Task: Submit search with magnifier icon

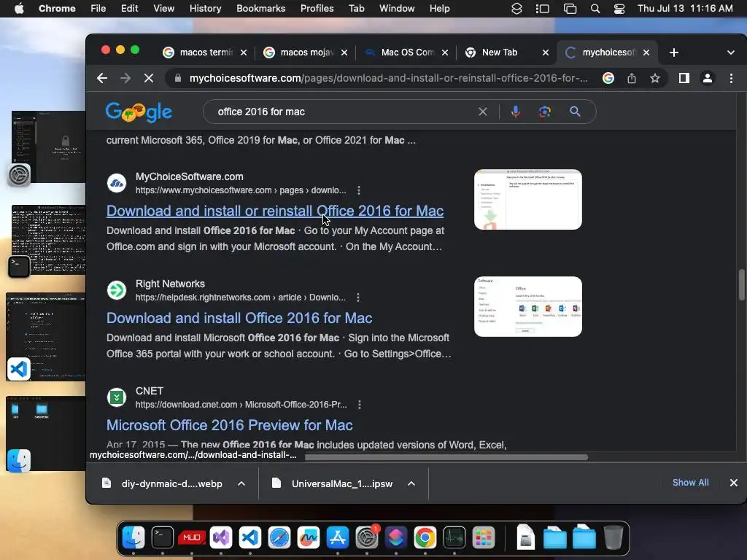Action: click(575, 112)
